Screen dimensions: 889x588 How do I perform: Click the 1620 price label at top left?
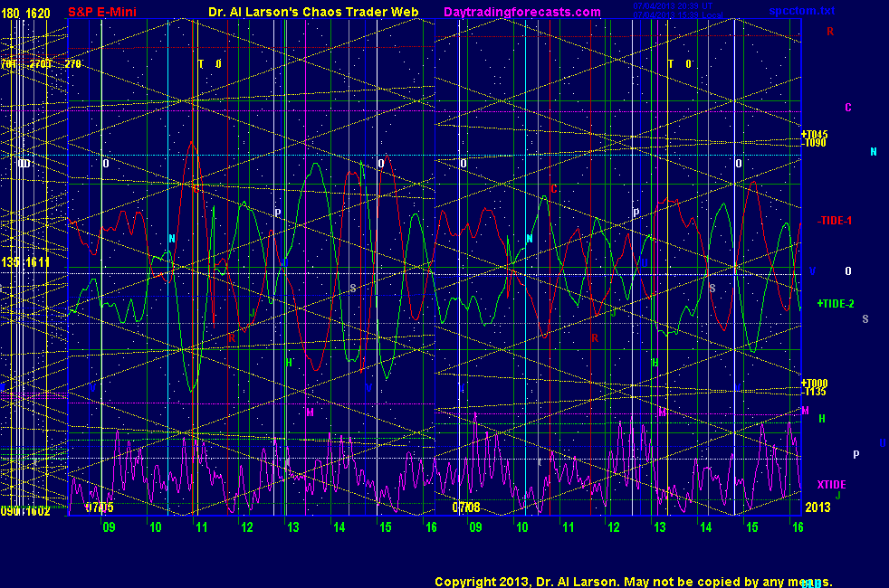[39, 14]
